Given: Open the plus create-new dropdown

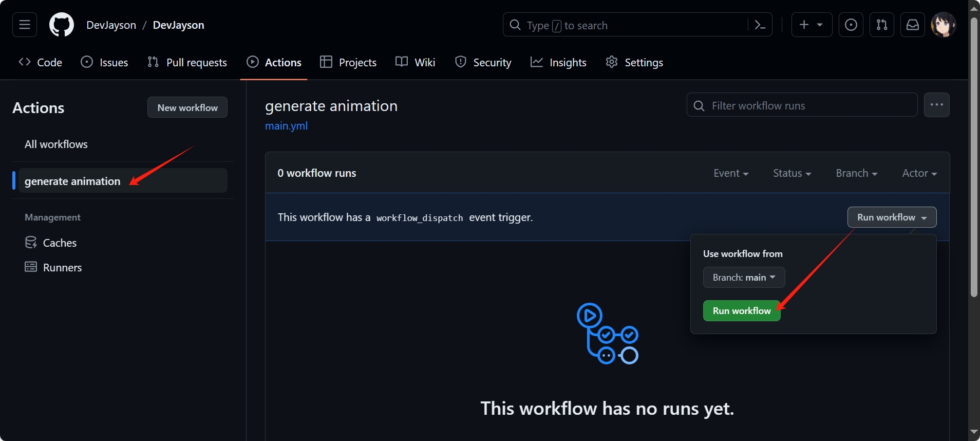Looking at the screenshot, I should (812, 25).
